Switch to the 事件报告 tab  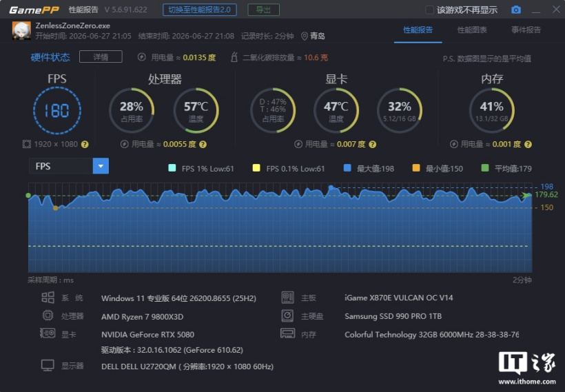(x=526, y=30)
